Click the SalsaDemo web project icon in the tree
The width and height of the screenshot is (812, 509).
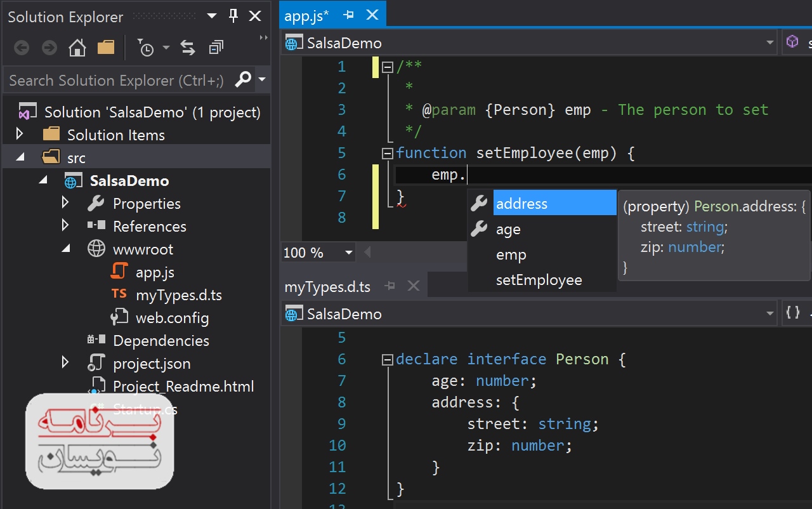tap(74, 180)
